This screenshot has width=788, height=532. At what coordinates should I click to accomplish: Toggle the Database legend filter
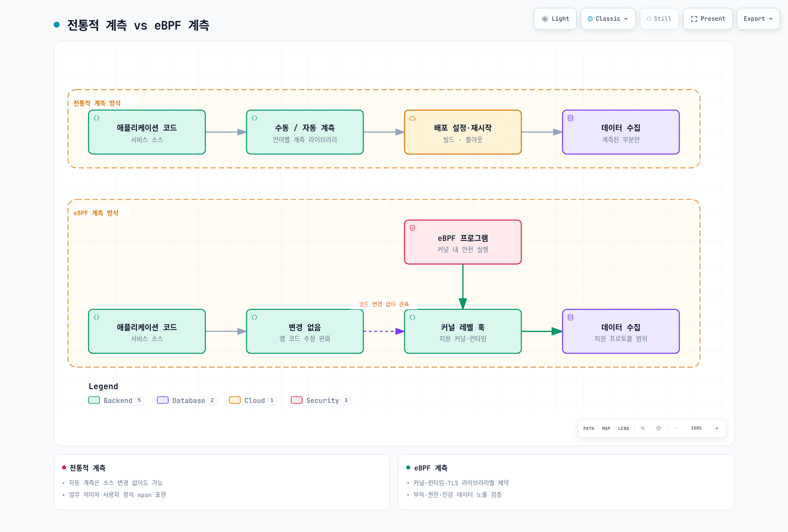click(187, 400)
